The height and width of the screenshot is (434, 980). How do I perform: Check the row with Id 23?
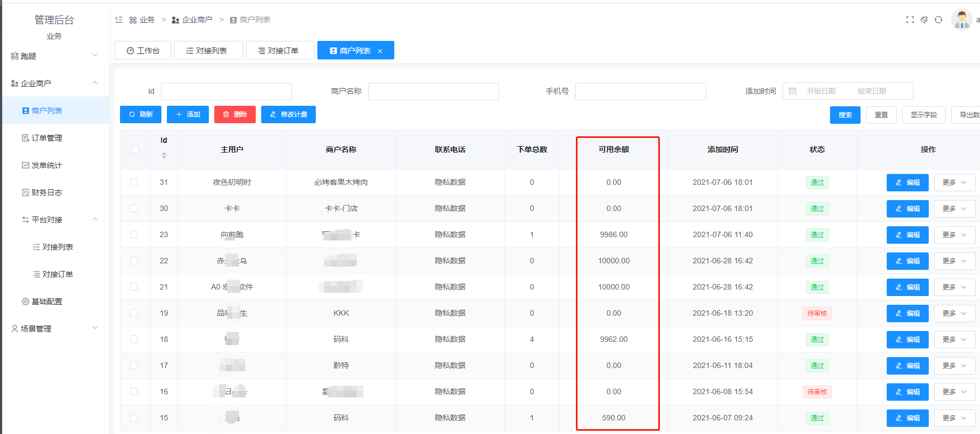[134, 234]
